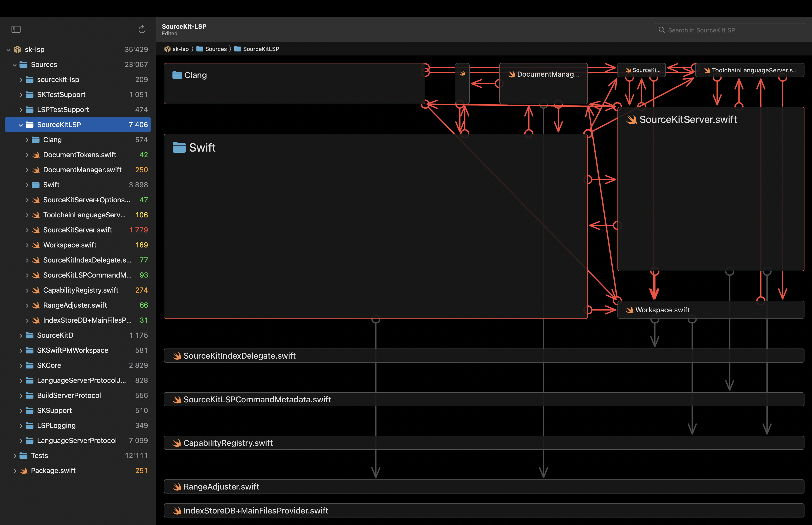The width and height of the screenshot is (812, 525).
Task: Select LSPLogging in the sidebar
Action: [78, 425]
